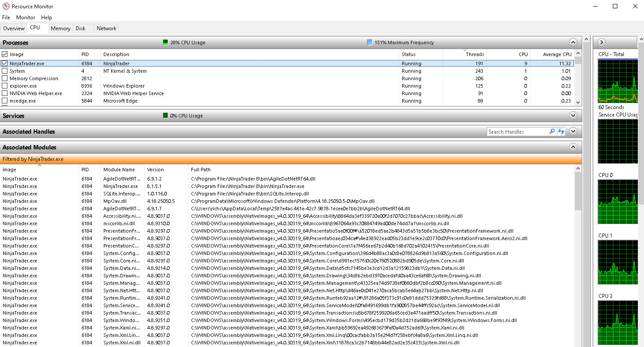Click the 11.32 Average CPU value

tap(565, 64)
